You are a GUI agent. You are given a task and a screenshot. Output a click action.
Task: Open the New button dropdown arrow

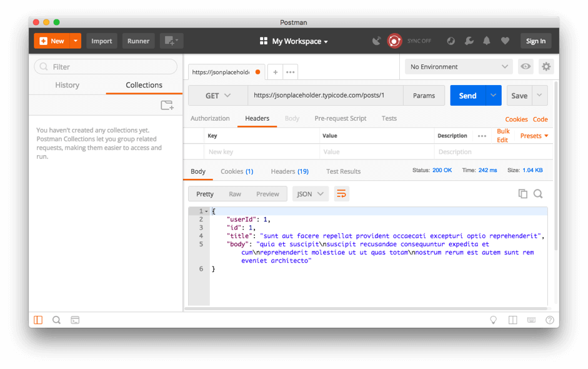click(76, 41)
